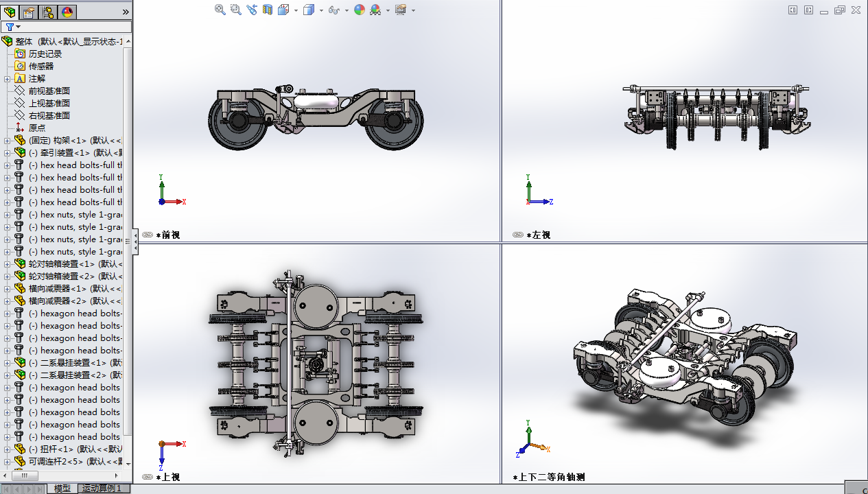Image resolution: width=868 pixels, height=494 pixels.
Task: Open the Display Style dropdown arrow
Action: pos(321,10)
